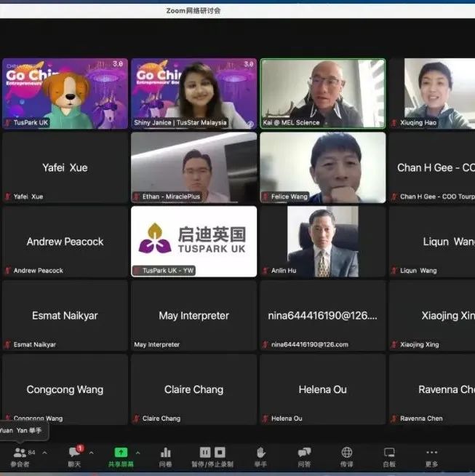475x476 pixels.
Task: Stop the recording
Action: 220,452
